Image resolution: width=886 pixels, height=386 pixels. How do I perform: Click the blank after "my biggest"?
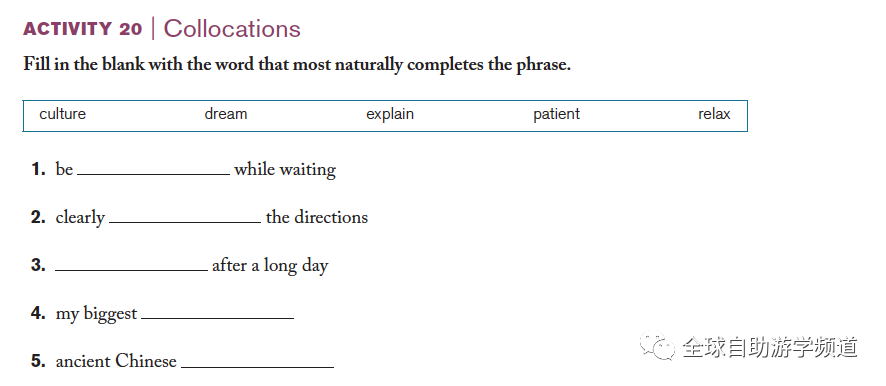[x=218, y=316]
